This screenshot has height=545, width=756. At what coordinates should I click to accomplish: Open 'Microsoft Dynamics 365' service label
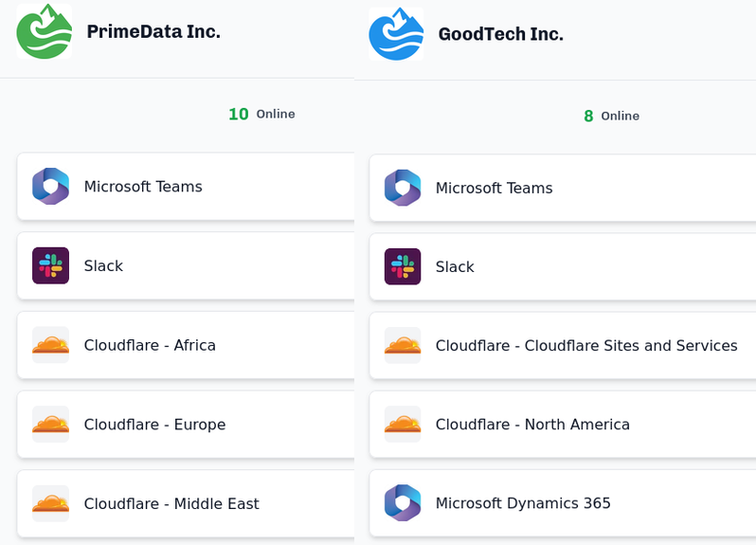coord(523,502)
